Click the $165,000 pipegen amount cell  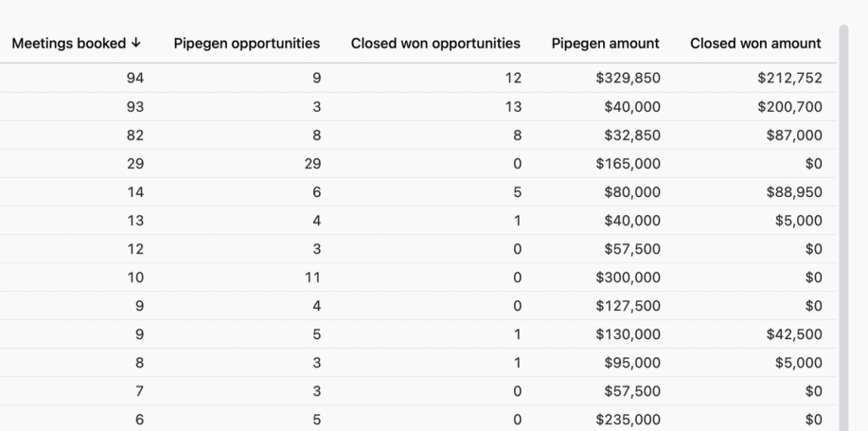(x=628, y=164)
